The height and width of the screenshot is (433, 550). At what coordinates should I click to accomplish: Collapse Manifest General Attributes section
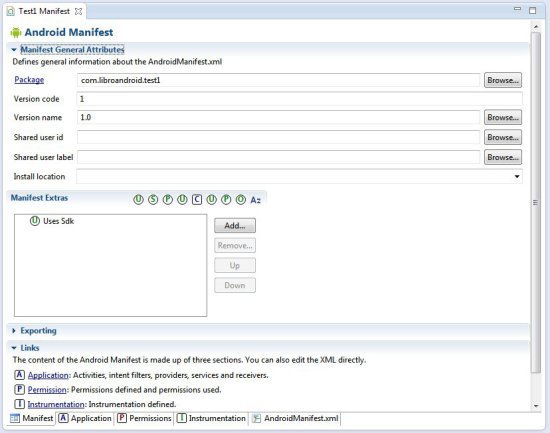click(x=14, y=50)
